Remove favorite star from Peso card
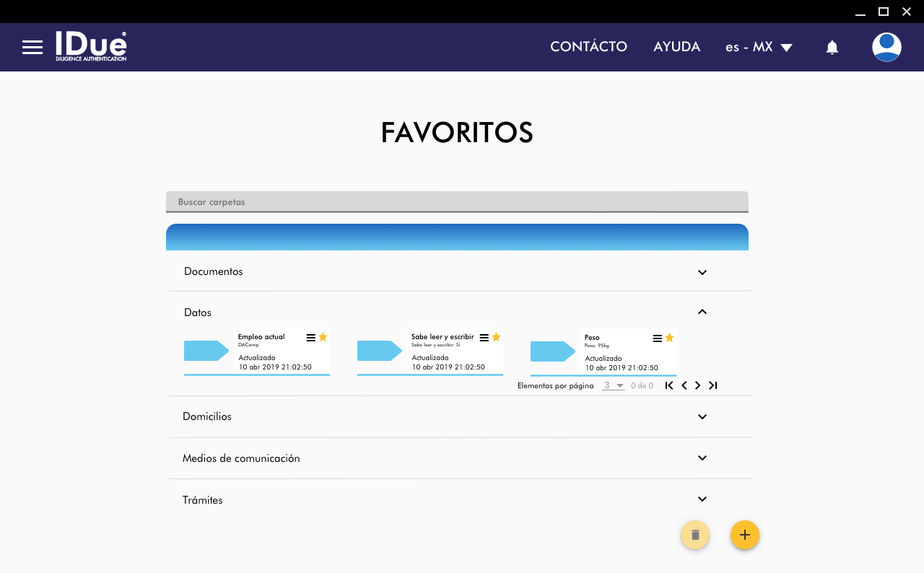Screen dimensions: 924x573 click(x=669, y=337)
